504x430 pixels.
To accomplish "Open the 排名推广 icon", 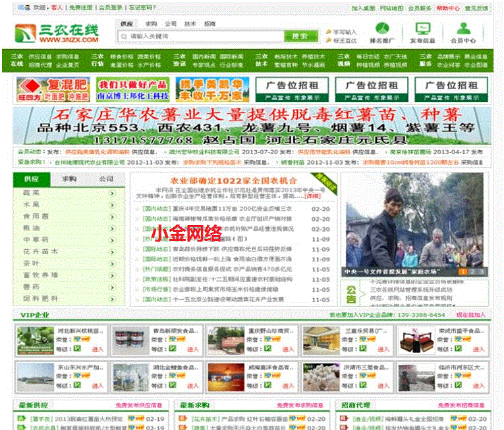I will [382, 29].
